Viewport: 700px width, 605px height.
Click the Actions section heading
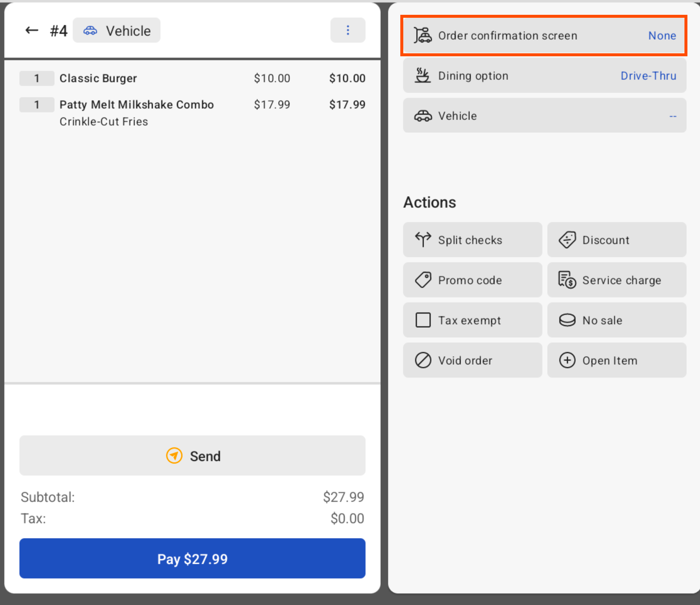430,203
